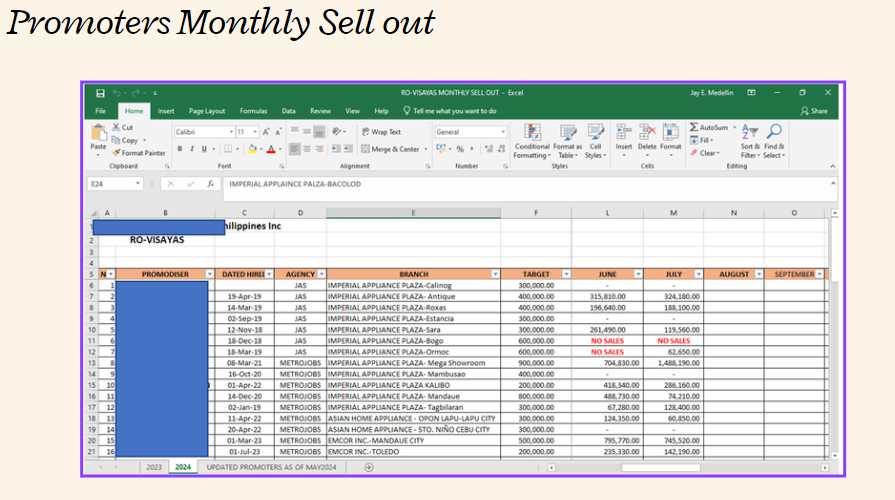Open Merge & Center dropdown arrow
The image size is (895, 500).
(x=426, y=149)
